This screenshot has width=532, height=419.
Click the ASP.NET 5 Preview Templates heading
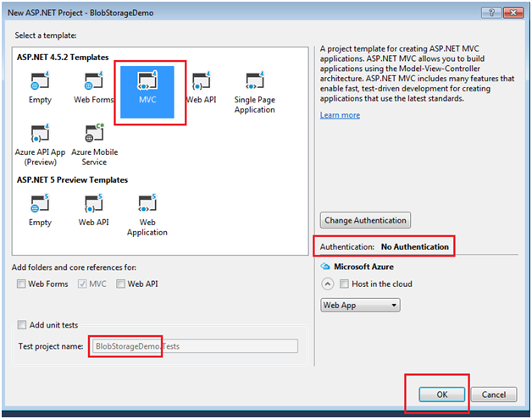point(72,180)
